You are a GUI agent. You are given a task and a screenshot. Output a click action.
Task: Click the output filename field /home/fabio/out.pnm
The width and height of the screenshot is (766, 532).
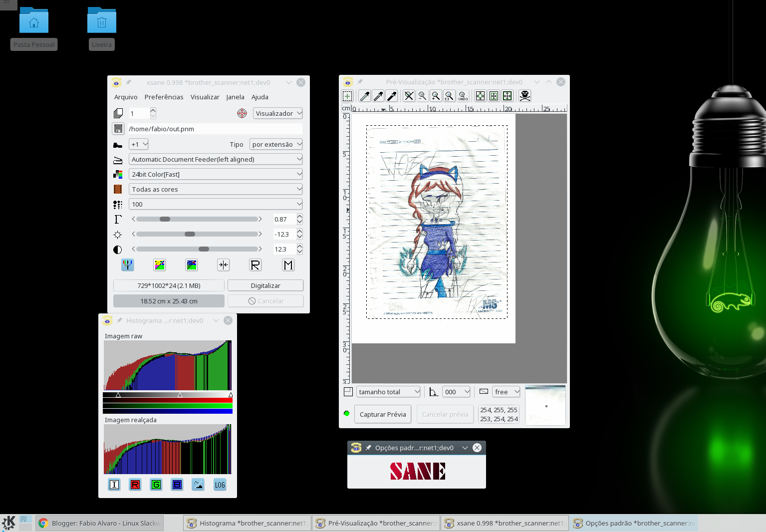(215, 129)
